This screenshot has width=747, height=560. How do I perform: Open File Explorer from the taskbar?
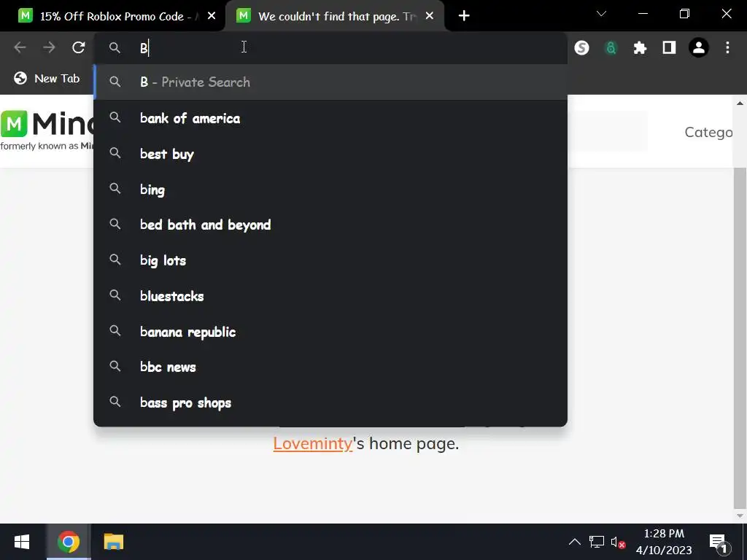coord(113,542)
